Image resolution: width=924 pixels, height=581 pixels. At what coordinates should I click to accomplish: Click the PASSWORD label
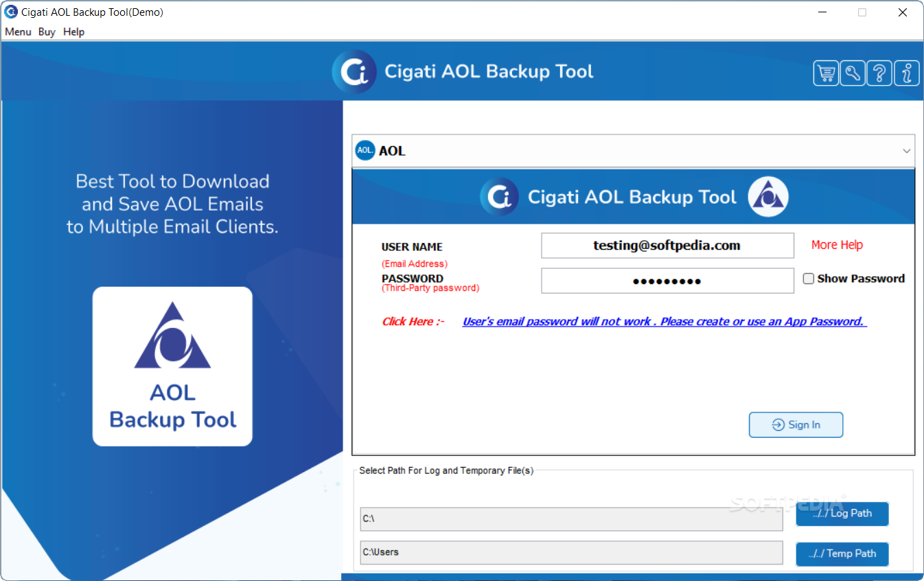(413, 278)
